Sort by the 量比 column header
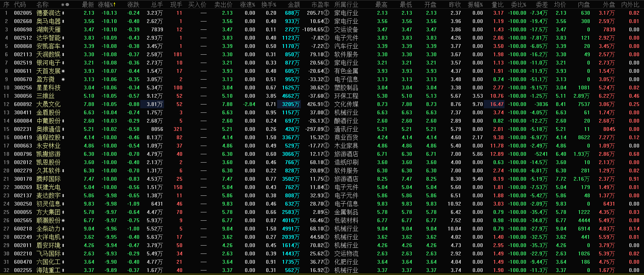This screenshot has width=644, height=275. [x=497, y=5]
